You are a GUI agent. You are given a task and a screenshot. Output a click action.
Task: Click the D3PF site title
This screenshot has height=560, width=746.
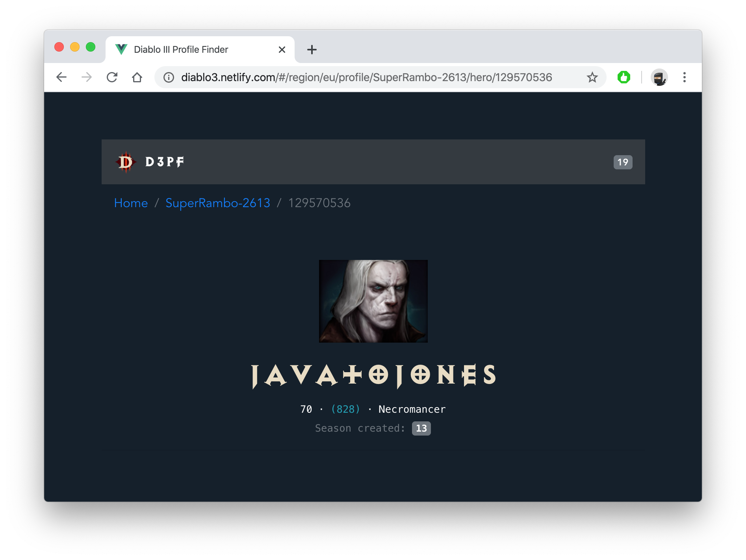(165, 162)
